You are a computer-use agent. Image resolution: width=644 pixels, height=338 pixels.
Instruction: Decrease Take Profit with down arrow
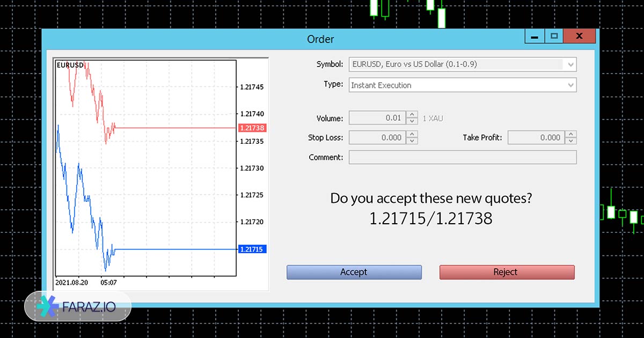coord(571,141)
